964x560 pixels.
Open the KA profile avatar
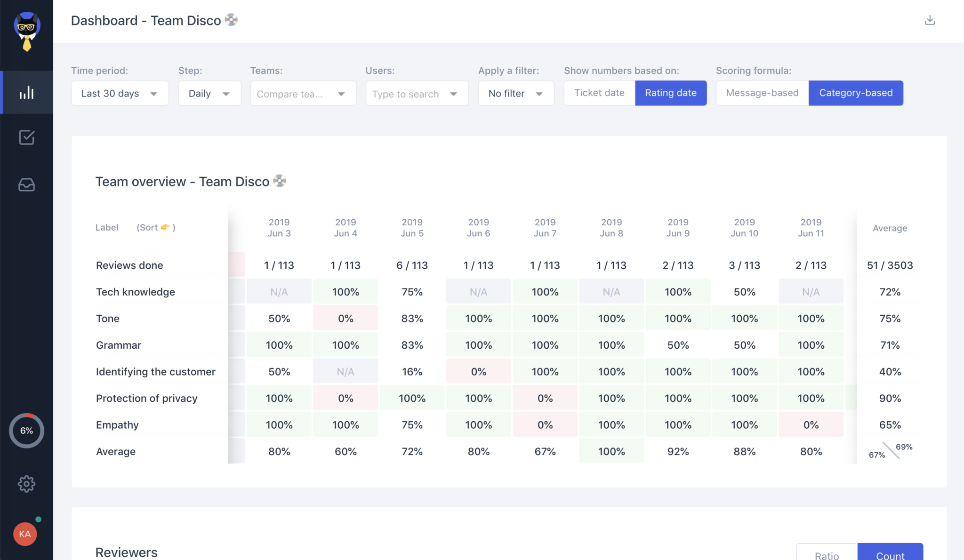click(25, 534)
